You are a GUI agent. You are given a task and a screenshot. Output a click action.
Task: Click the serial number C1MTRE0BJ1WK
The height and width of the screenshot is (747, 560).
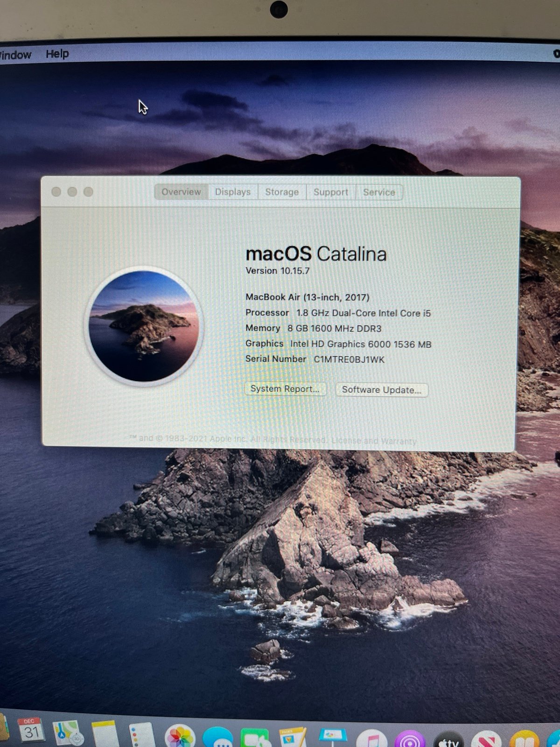pos(349,359)
